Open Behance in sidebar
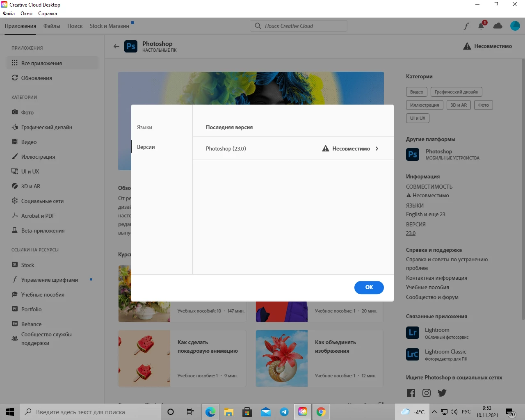The height and width of the screenshot is (420, 525). 53,324
